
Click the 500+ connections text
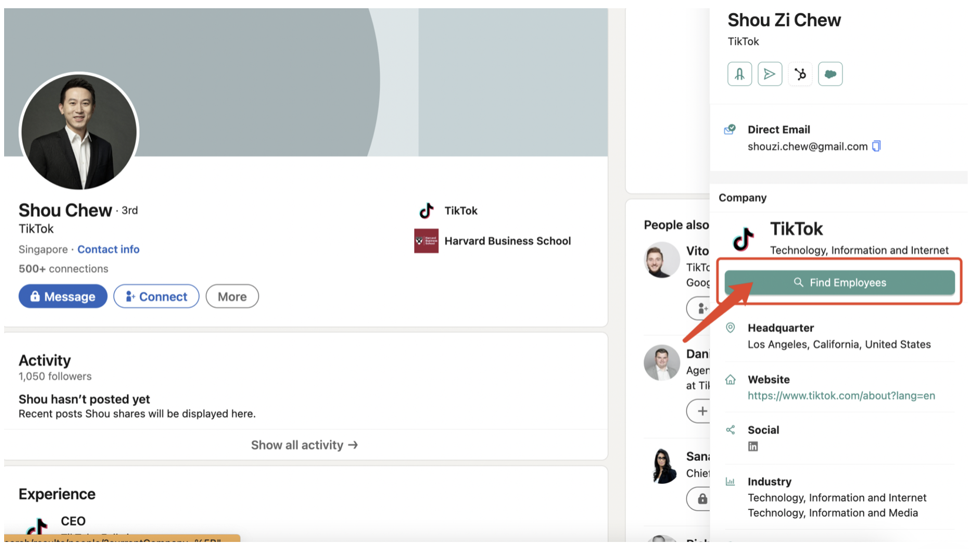(x=63, y=269)
